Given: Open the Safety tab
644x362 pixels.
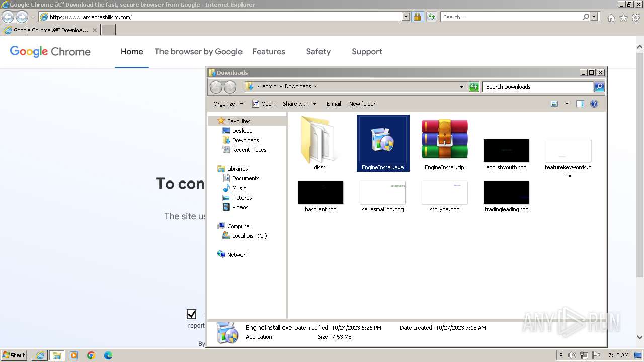Looking at the screenshot, I should [x=318, y=51].
